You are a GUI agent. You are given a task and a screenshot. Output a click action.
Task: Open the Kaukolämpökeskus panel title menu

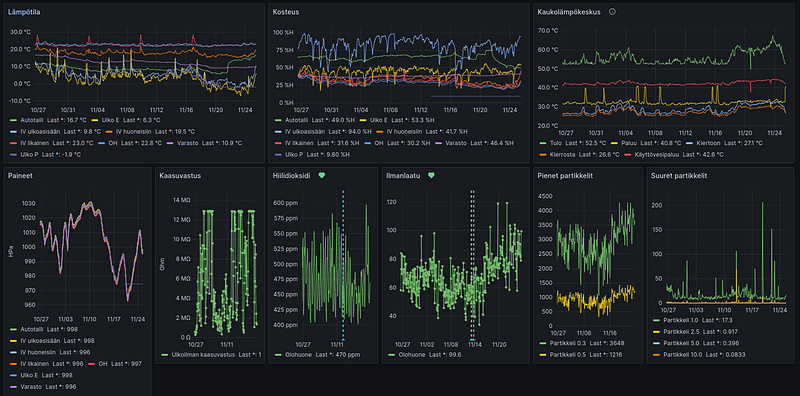(569, 11)
